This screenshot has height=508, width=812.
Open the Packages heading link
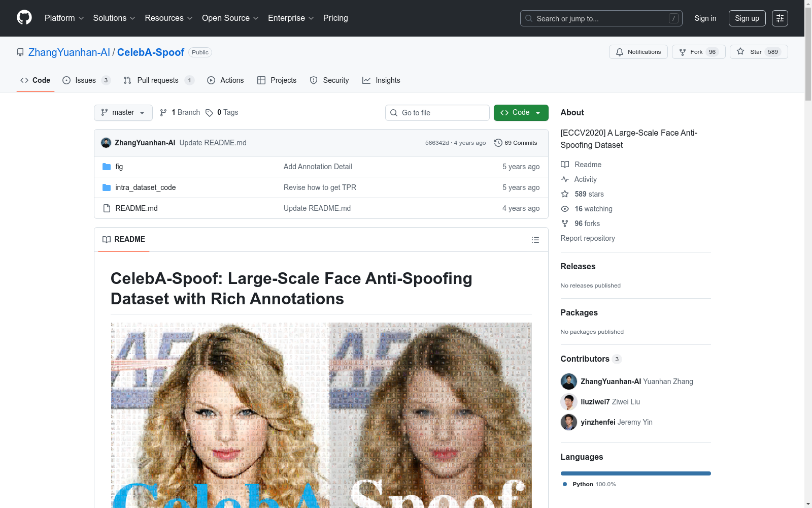579,312
